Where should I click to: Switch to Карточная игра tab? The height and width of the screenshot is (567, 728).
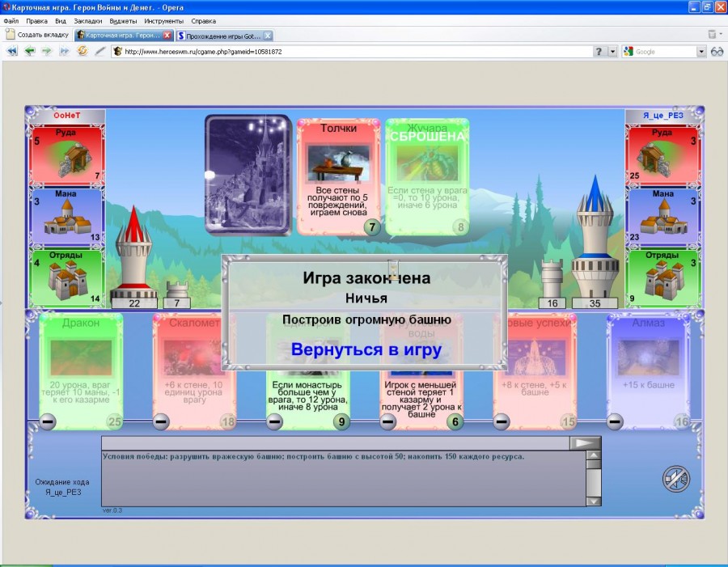click(119, 36)
